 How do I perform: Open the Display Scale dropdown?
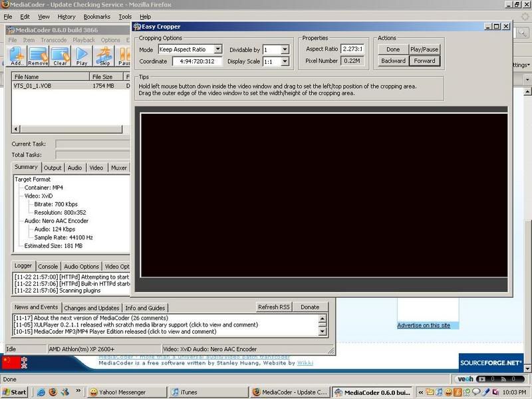click(x=285, y=61)
